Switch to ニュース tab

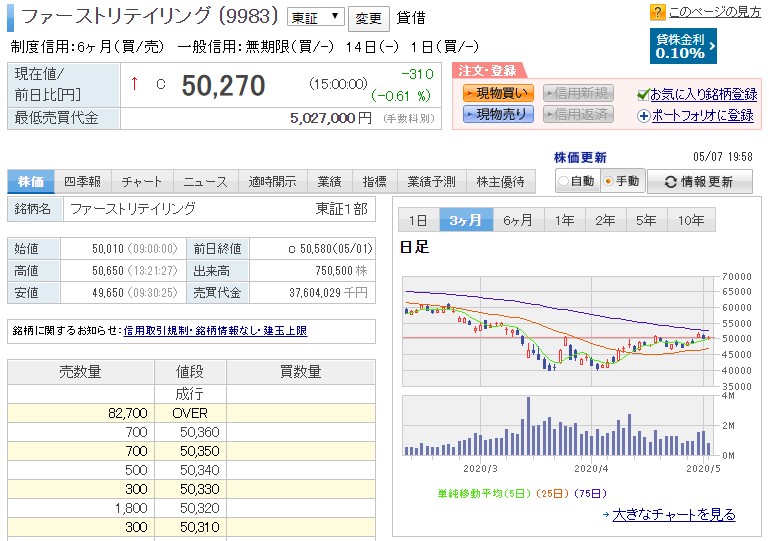coord(205,181)
